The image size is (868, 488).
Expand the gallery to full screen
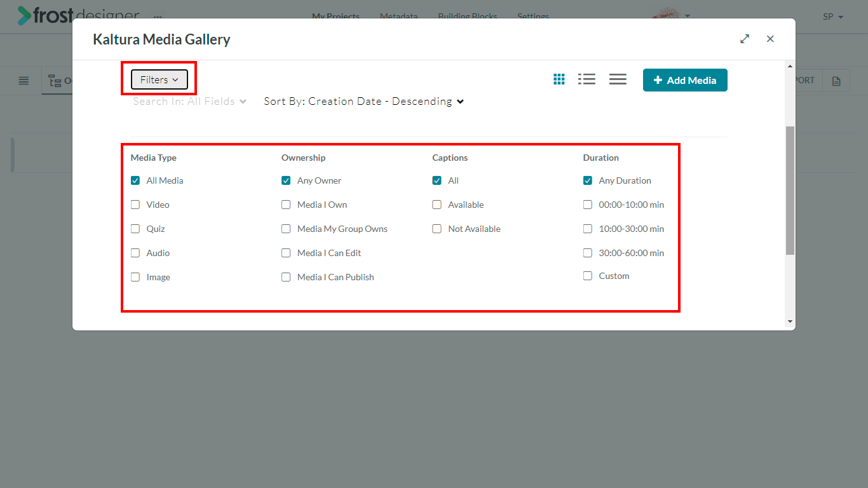click(x=744, y=39)
